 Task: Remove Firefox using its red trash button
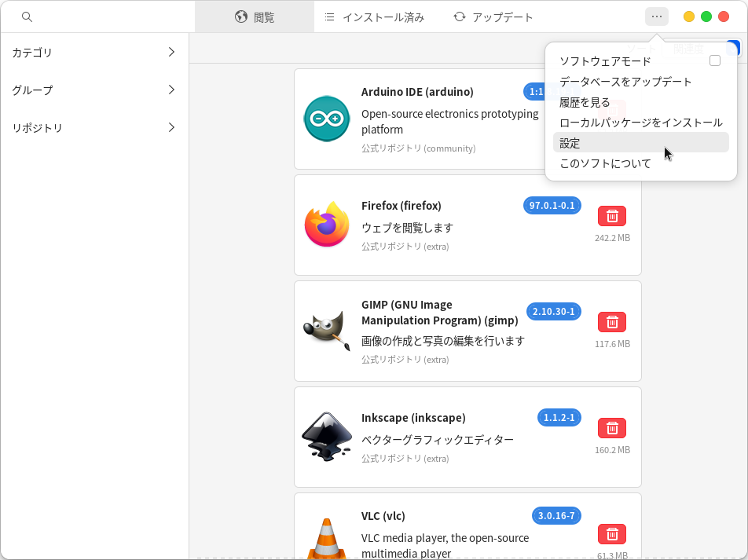tap(612, 216)
